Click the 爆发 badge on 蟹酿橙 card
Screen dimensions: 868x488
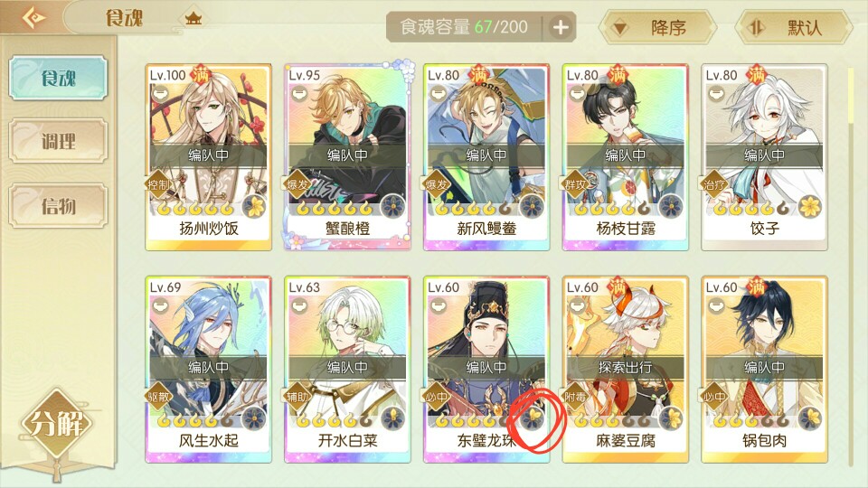pos(297,184)
